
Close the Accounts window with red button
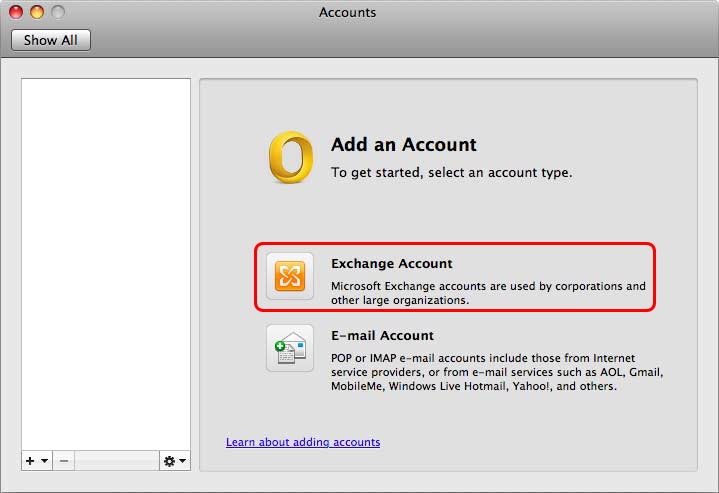pyautogui.click(x=16, y=11)
